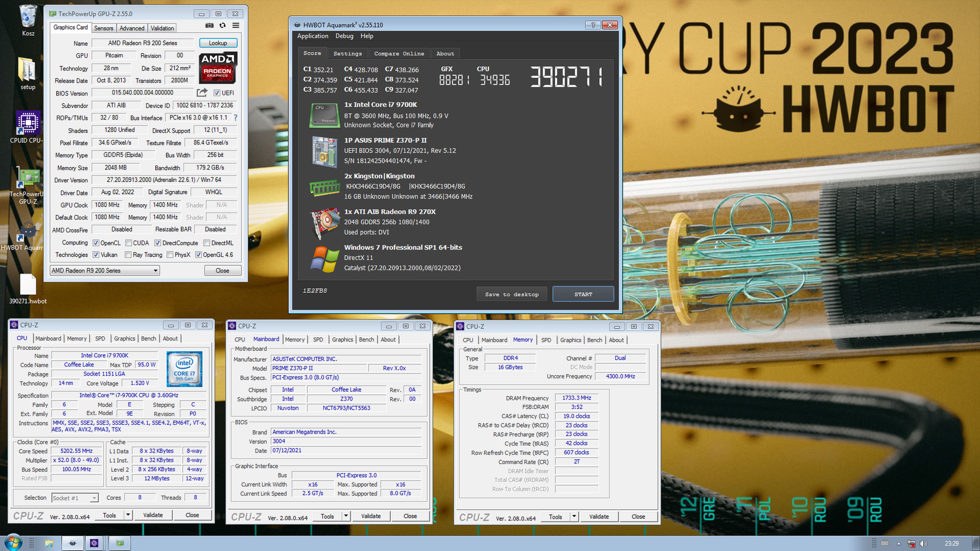The width and height of the screenshot is (980, 551).
Task: Click the BIOS export share icon in GPU-Z
Action: pos(202,92)
